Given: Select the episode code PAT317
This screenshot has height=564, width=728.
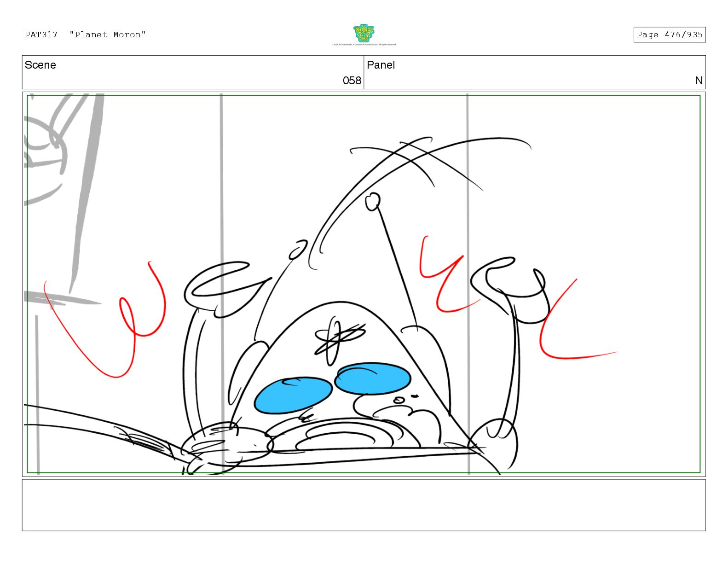Looking at the screenshot, I should click(x=41, y=35).
